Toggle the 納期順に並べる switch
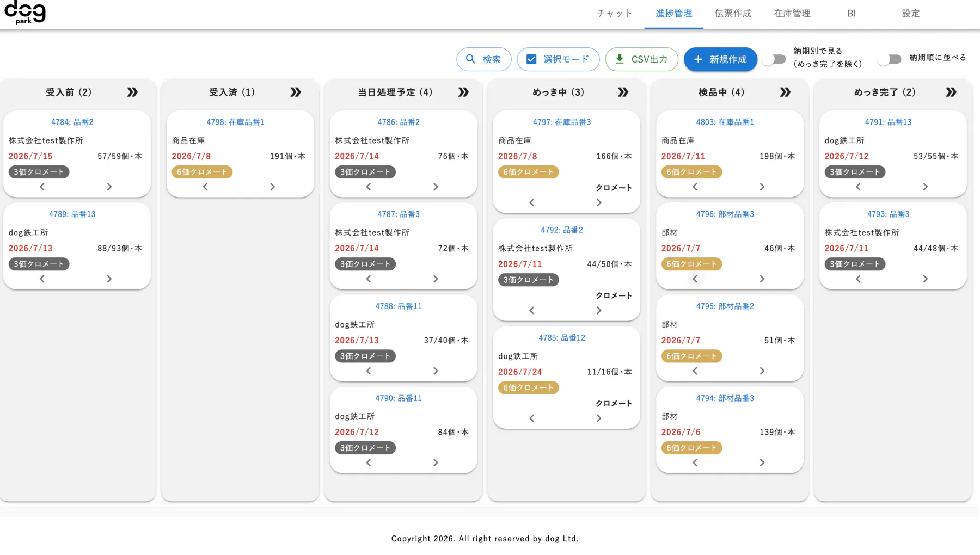Screen dimensions: 980x555 coord(890,59)
